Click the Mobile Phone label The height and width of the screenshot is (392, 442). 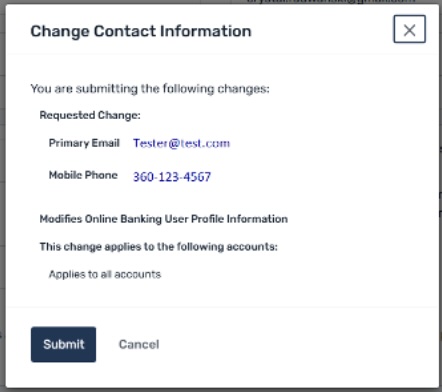83,175
